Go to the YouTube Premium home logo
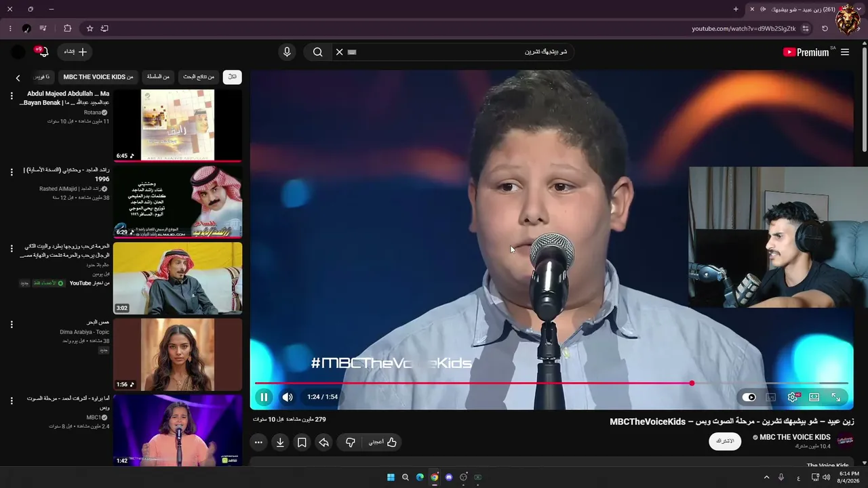 click(806, 52)
